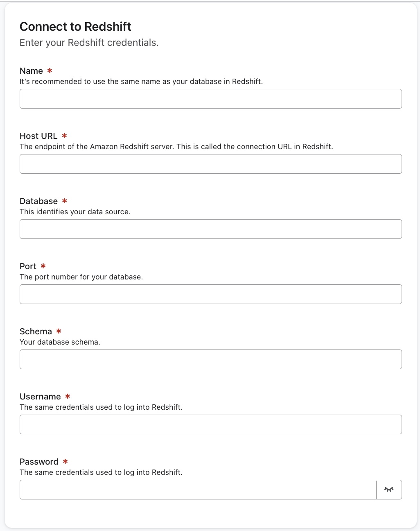Click the asterisk beside Host URL label
This screenshot has width=420, height=531.
coord(64,136)
